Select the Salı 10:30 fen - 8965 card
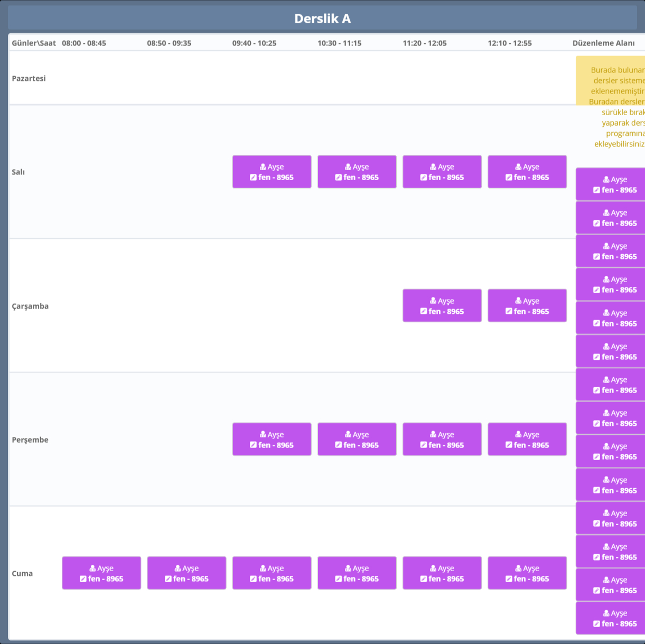645x644 pixels. (357, 172)
